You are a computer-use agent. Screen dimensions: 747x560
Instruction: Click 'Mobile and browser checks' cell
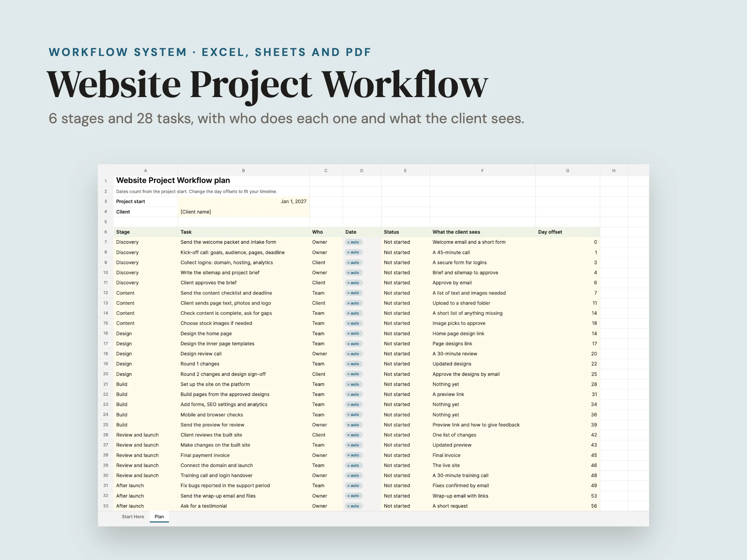coord(244,415)
